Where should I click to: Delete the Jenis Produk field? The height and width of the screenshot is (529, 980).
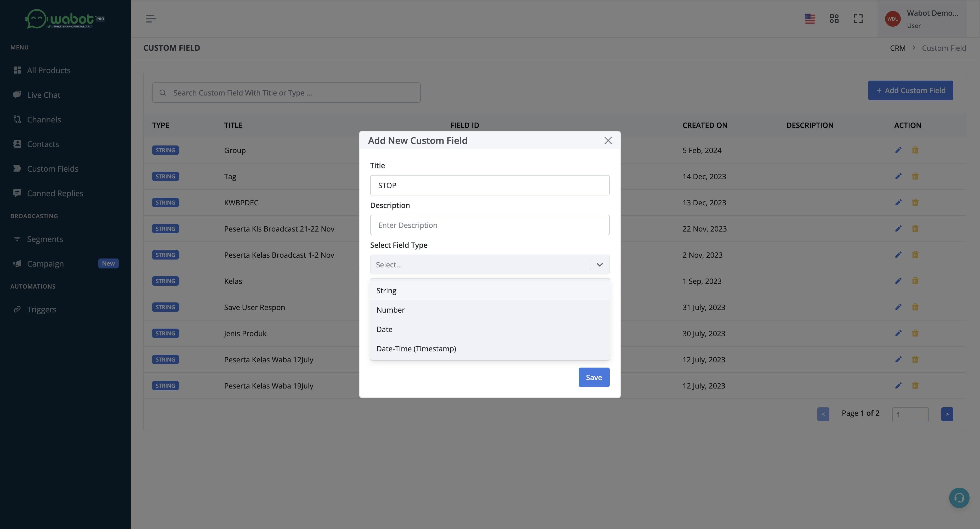click(x=915, y=333)
